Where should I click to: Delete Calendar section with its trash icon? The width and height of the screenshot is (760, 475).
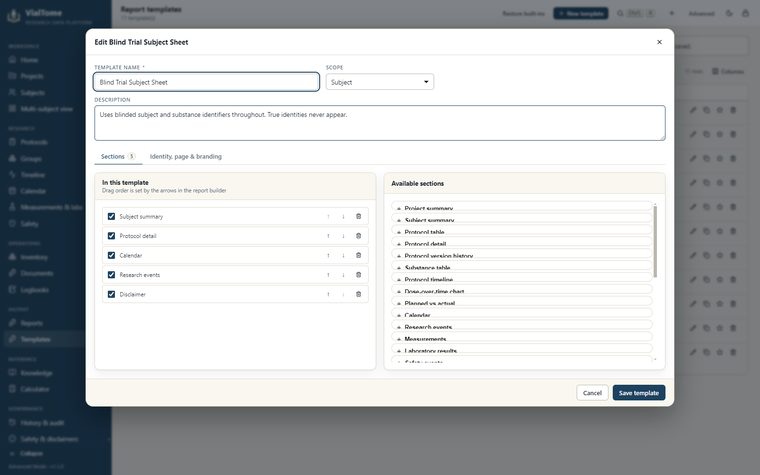(x=359, y=255)
